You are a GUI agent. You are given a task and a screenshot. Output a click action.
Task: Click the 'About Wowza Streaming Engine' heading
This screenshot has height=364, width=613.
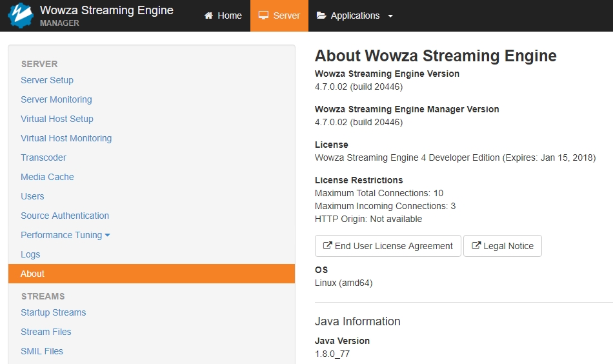click(x=436, y=56)
